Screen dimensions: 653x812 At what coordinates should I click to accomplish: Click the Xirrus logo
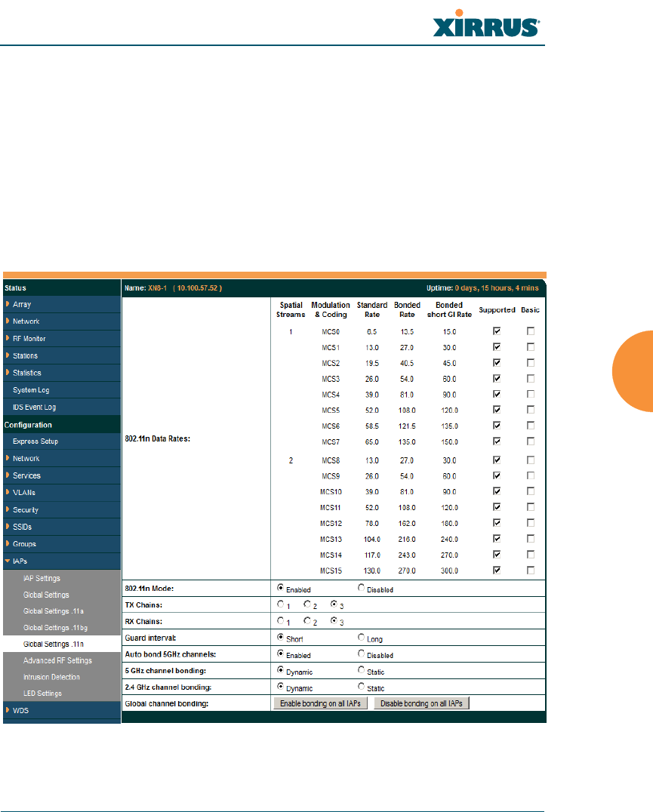[486, 24]
